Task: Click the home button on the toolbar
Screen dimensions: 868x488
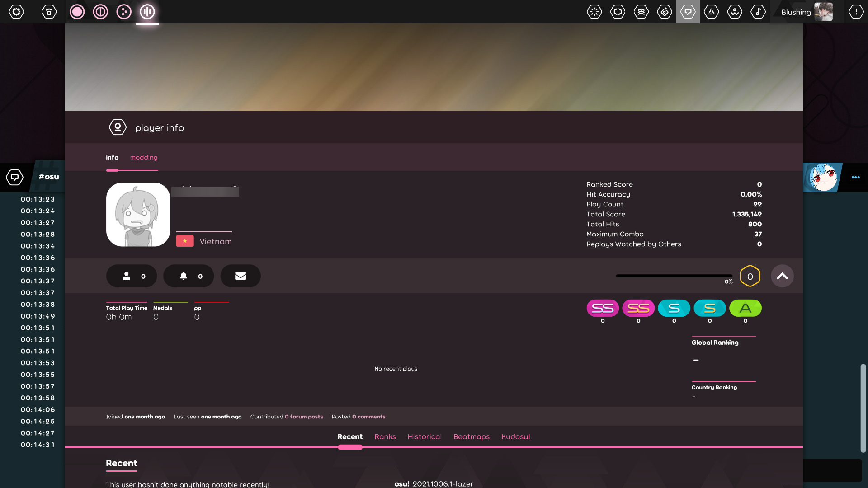Action: 49,12
